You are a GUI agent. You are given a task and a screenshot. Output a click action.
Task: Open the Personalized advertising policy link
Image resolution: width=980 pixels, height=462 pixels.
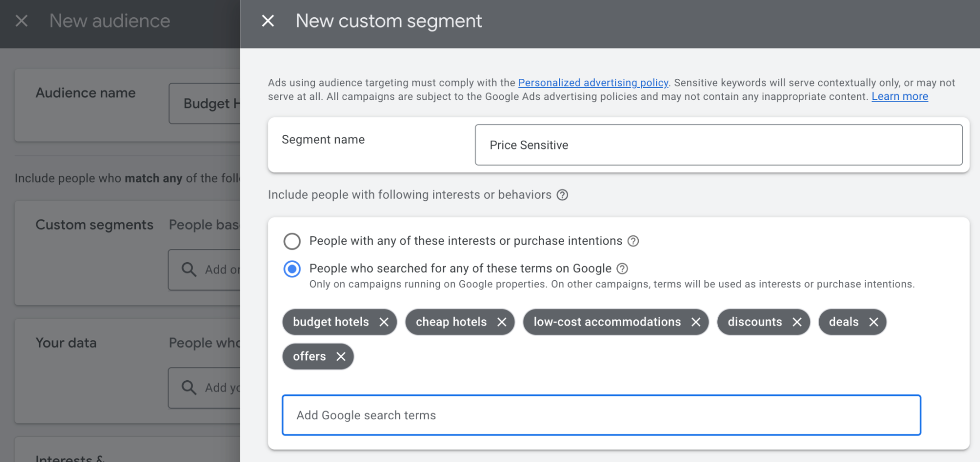pos(593,82)
